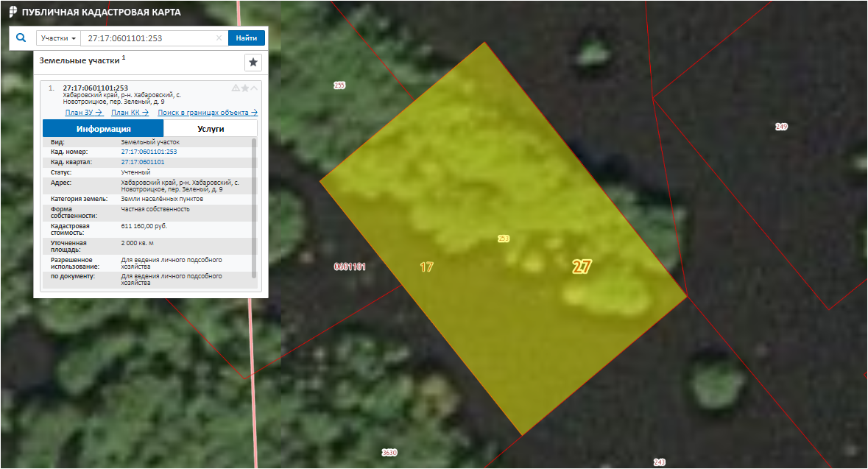Open the cadastral quarter 27:17:0601101 link
Viewport: 868px width, 469px height.
coord(143,162)
